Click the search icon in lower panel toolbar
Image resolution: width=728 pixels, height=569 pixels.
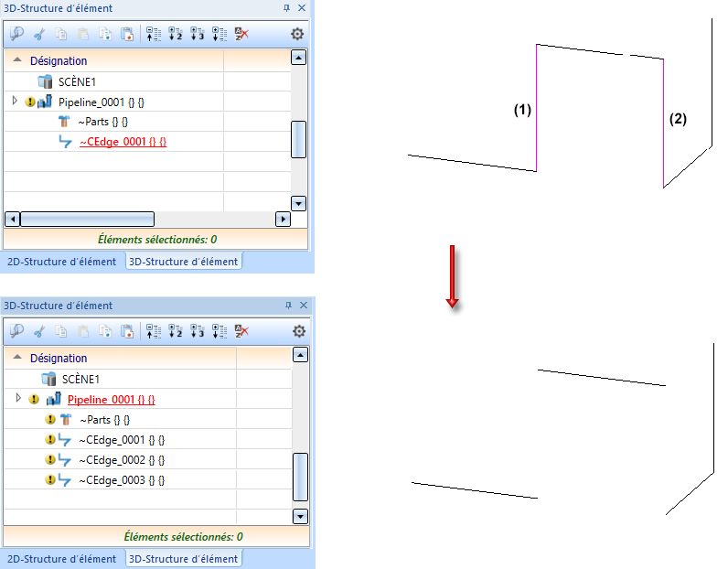(16, 331)
